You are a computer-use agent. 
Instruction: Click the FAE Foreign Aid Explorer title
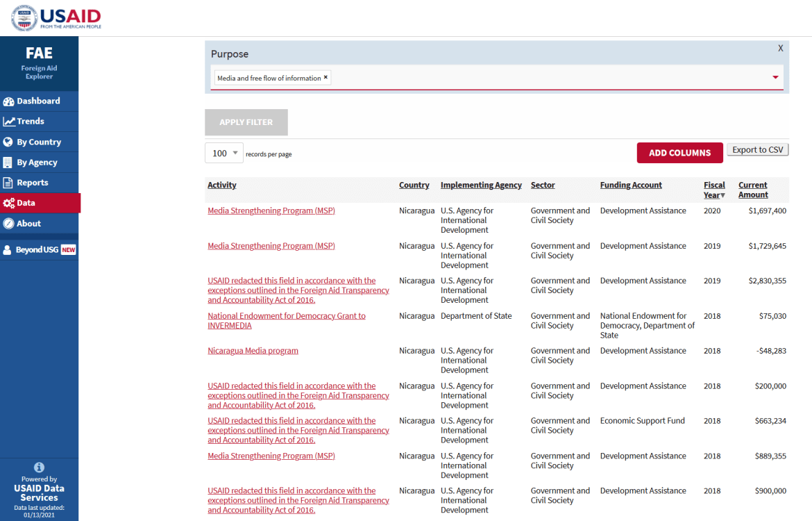(x=40, y=63)
